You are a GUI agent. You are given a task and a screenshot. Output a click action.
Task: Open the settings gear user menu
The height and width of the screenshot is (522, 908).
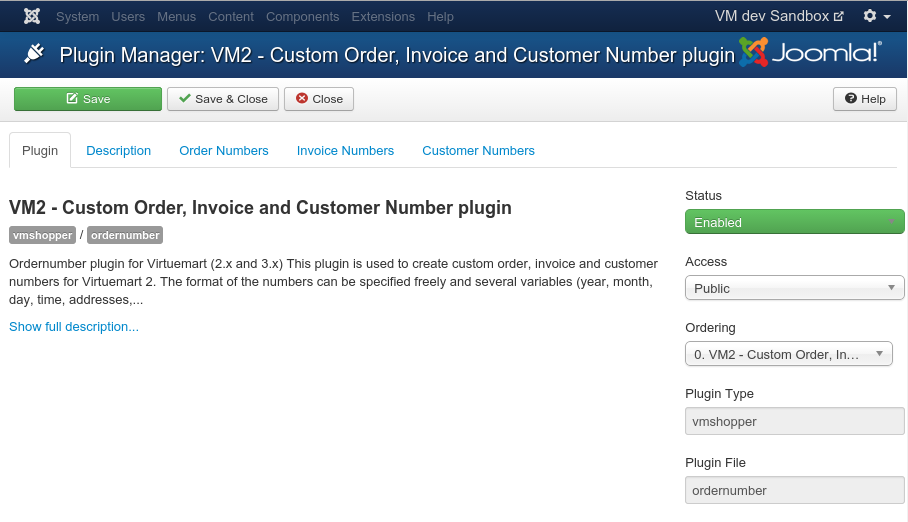[876, 17]
